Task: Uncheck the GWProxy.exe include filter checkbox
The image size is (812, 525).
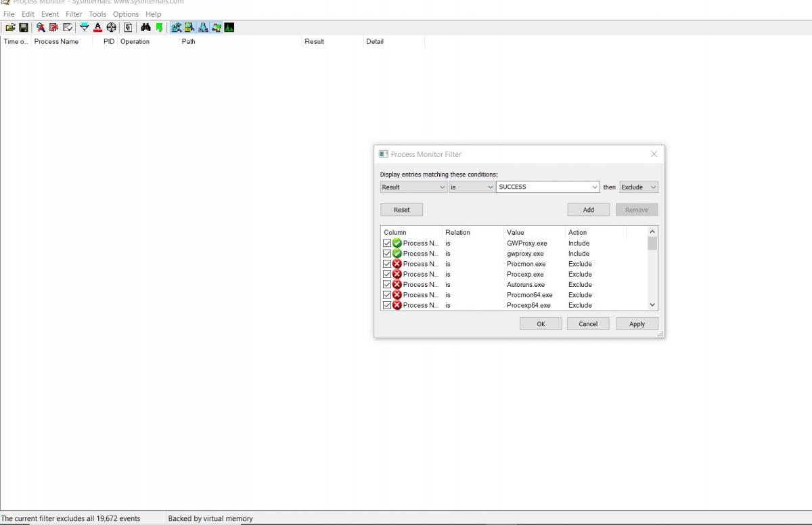Action: pos(387,244)
